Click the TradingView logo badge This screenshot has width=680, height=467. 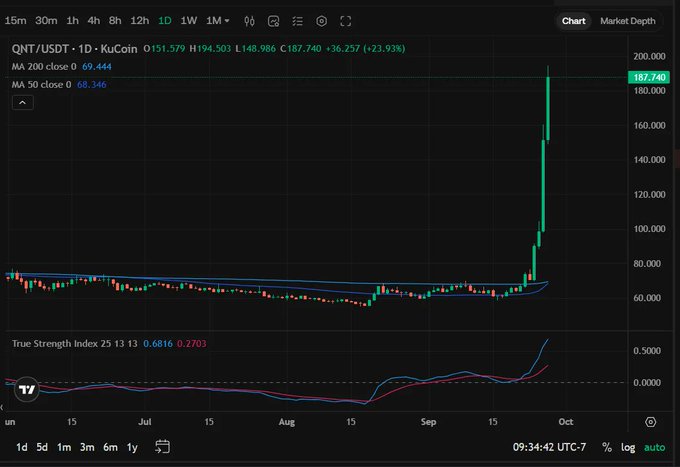coord(27,389)
